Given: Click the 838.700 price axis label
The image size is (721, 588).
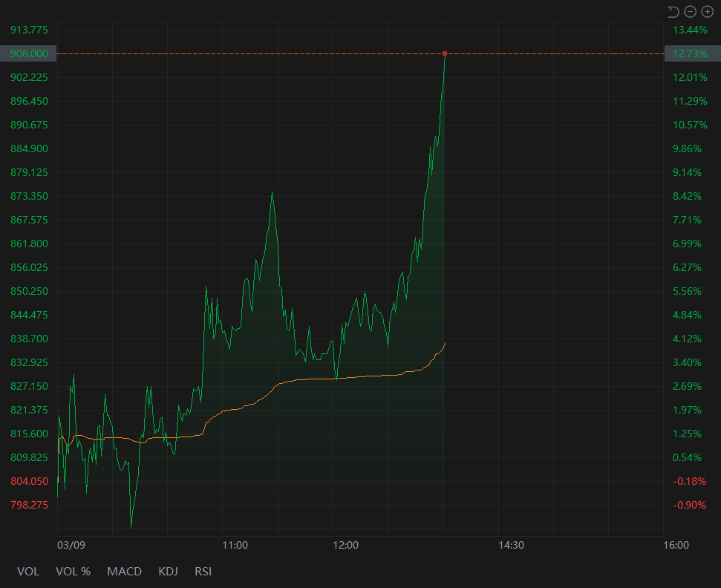Looking at the screenshot, I should (x=29, y=339).
